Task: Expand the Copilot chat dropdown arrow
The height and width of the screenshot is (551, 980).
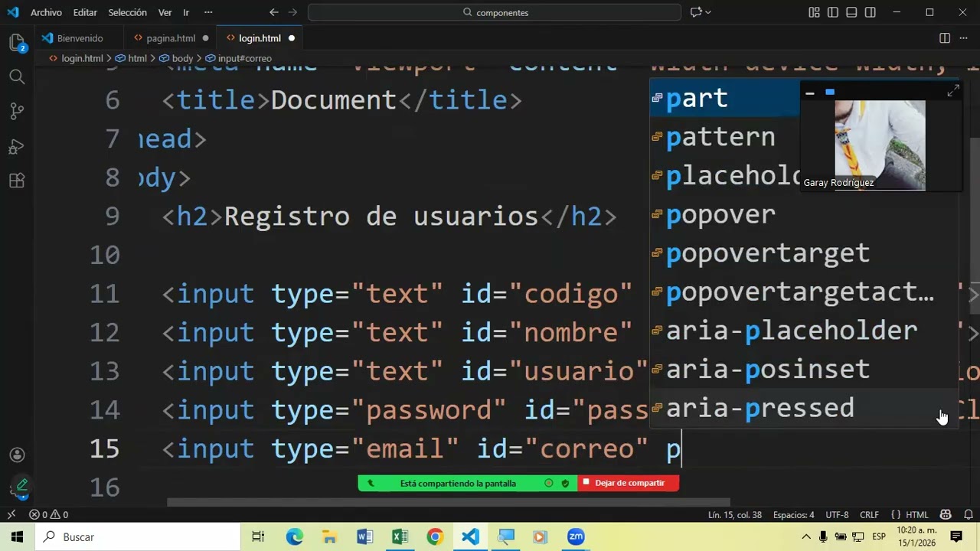Action: [708, 12]
